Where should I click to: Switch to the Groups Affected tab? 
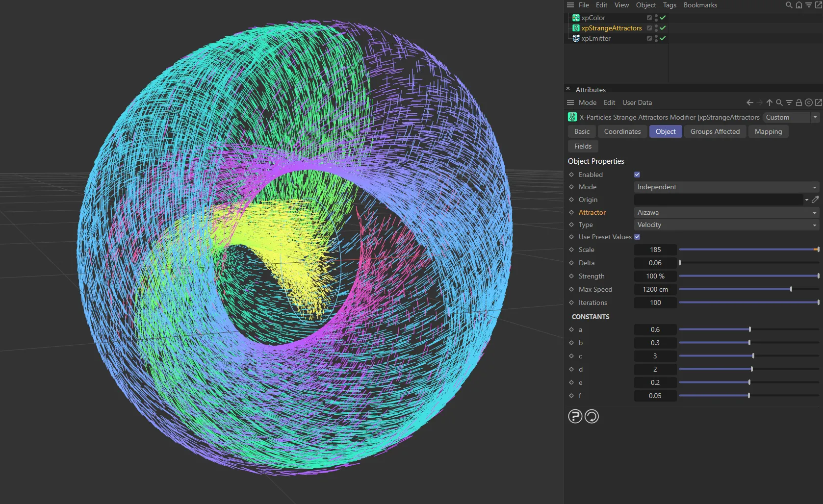(715, 131)
